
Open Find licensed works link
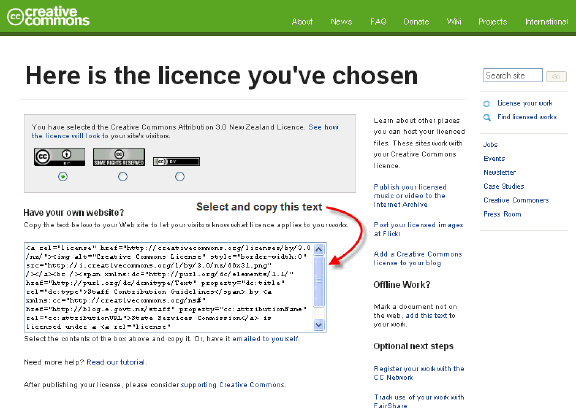[527, 117]
